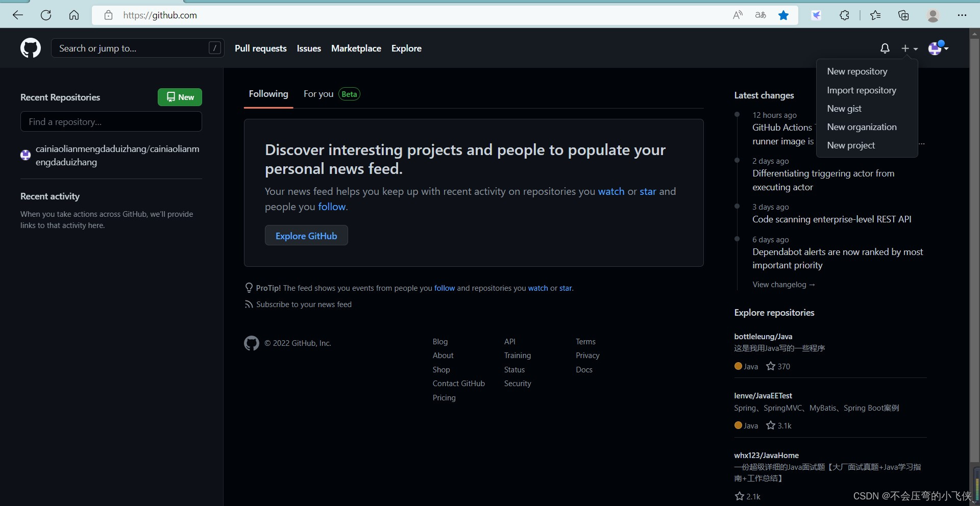
Task: Expand the plus create-new dropdown
Action: click(x=910, y=48)
